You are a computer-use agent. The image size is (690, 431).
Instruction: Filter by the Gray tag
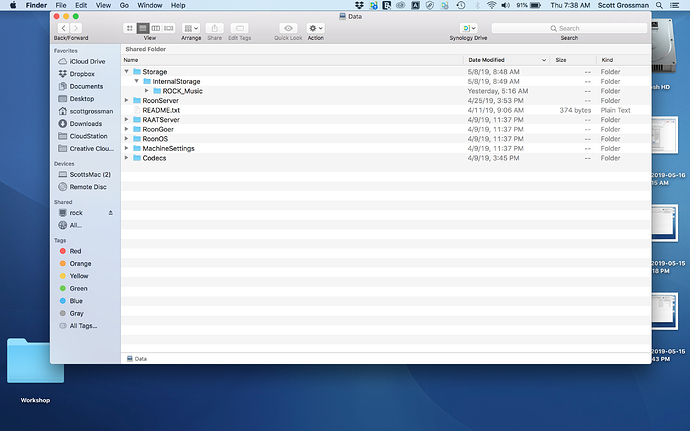click(76, 313)
